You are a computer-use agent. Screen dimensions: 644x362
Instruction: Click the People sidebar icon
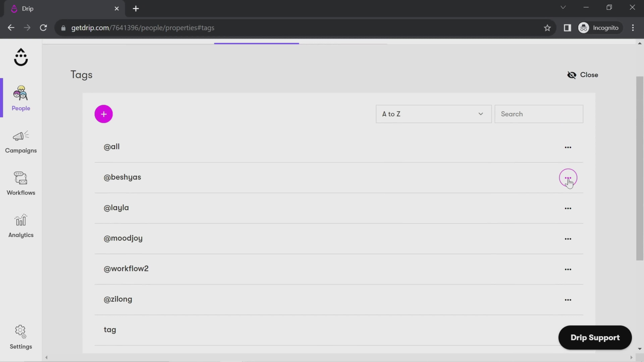pos(21,97)
